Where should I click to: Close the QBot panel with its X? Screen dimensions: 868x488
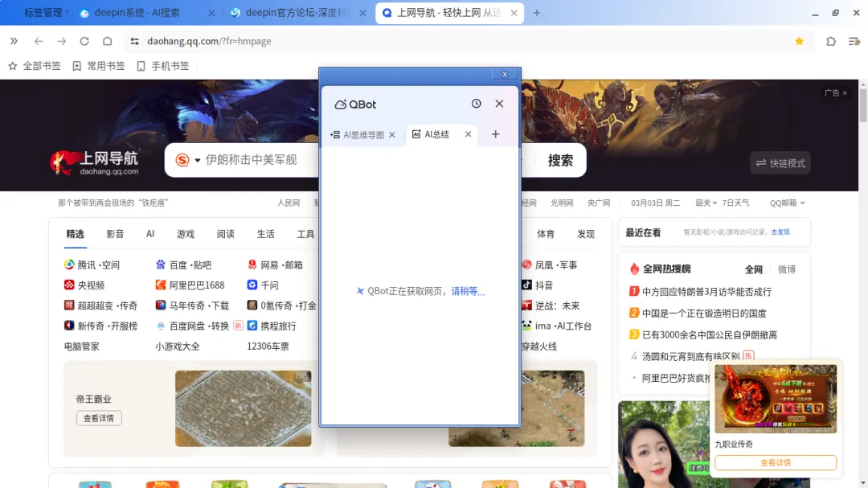pyautogui.click(x=499, y=104)
